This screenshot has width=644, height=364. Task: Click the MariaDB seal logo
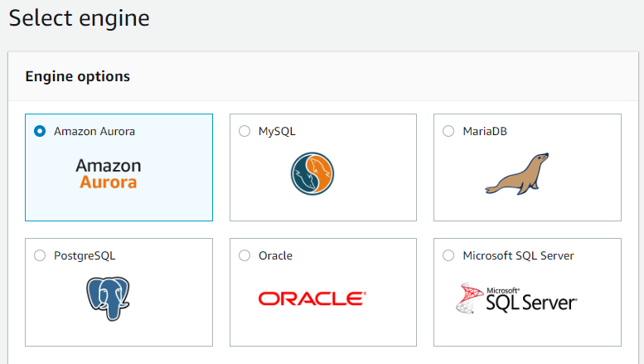(x=517, y=173)
